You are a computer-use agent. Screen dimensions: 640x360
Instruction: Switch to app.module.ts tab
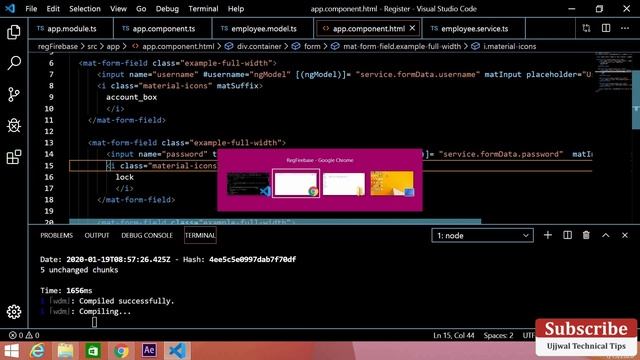71,29
